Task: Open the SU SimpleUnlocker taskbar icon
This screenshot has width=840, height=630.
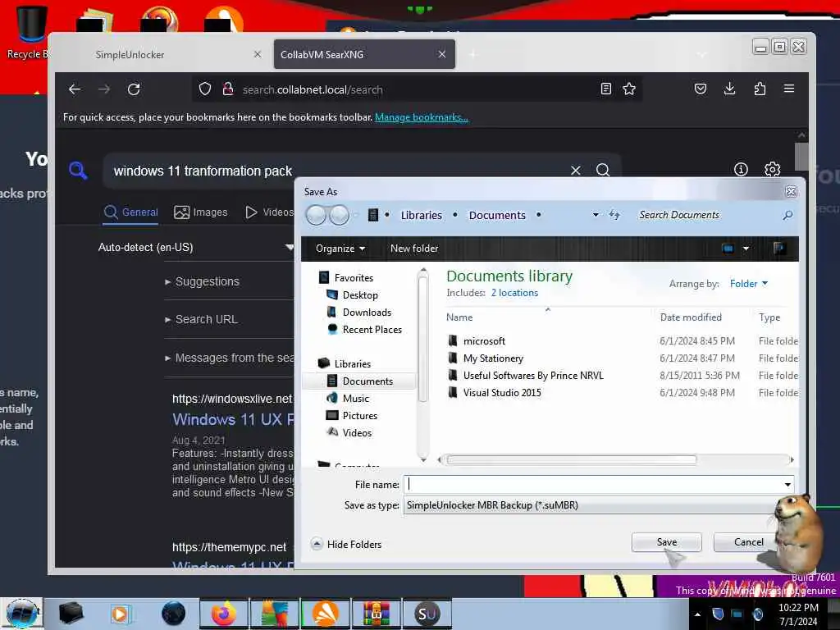Action: [427, 614]
